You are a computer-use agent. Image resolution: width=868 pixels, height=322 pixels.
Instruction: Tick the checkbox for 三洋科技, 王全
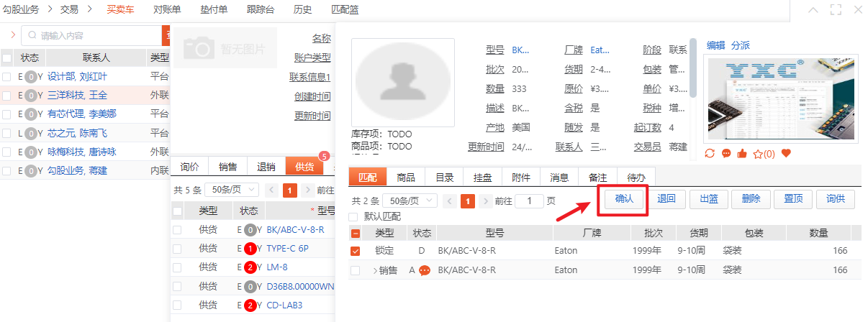(x=6, y=95)
